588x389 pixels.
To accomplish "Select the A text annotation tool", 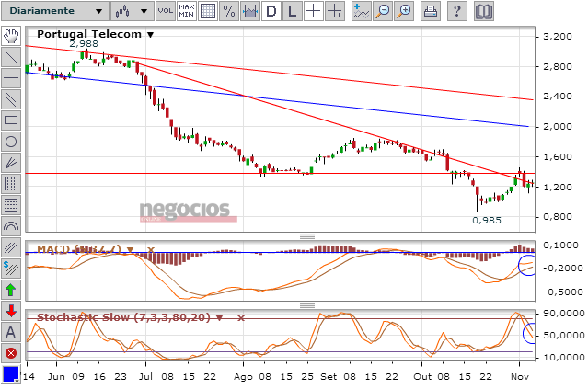I will [11, 332].
